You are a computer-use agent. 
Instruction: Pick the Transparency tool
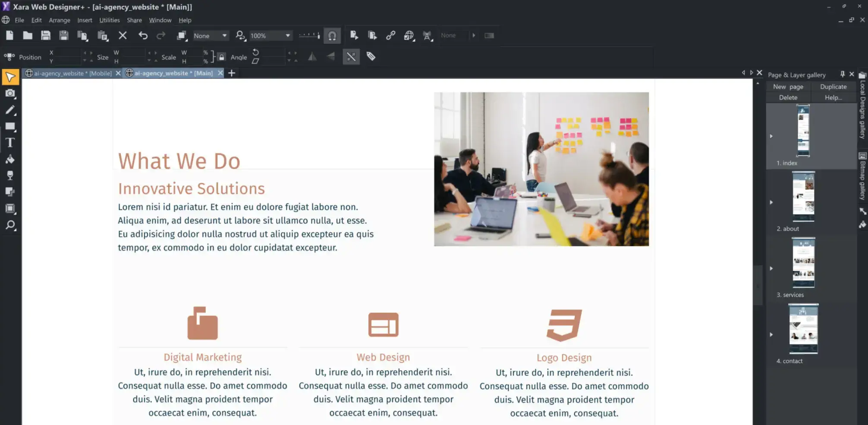[x=10, y=175]
